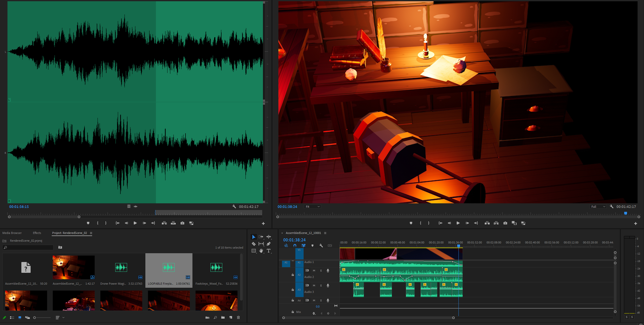
Task: Select the Track Select Forward tool
Action: tap(261, 237)
